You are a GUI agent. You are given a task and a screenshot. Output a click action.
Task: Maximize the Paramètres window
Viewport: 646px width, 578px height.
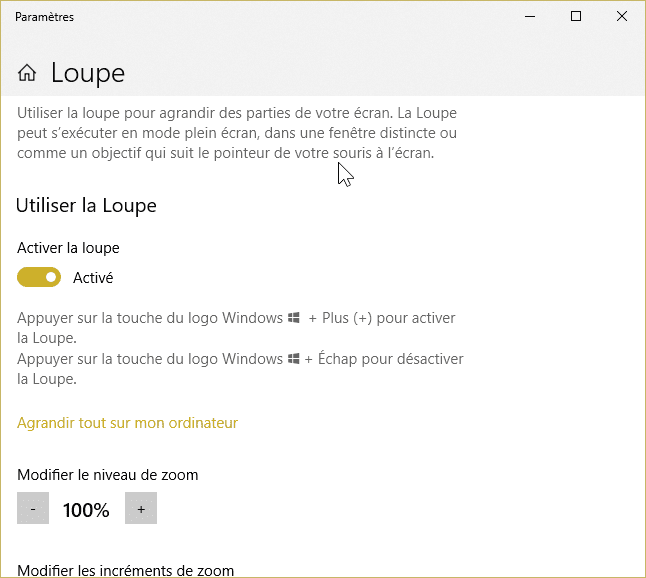click(576, 16)
